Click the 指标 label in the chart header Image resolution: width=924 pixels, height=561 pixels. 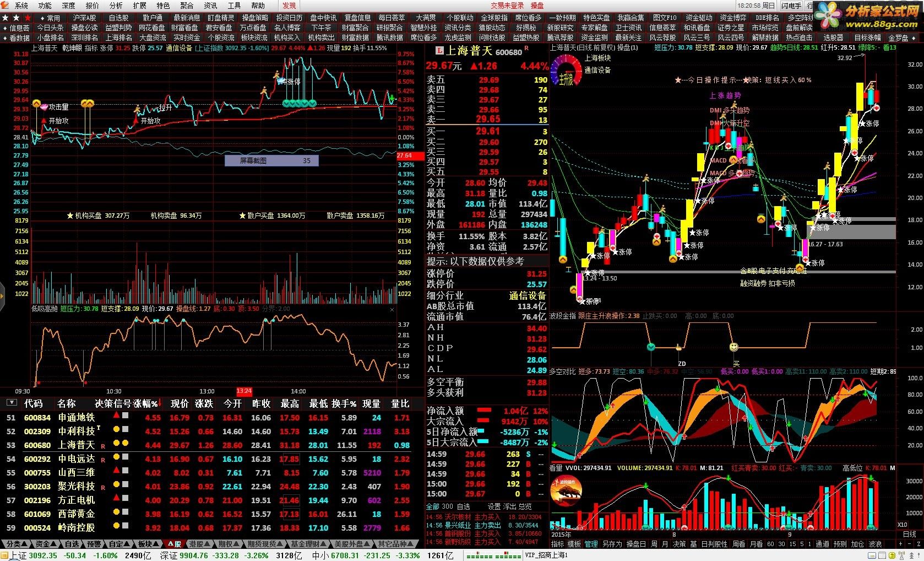pyautogui.click(x=91, y=48)
